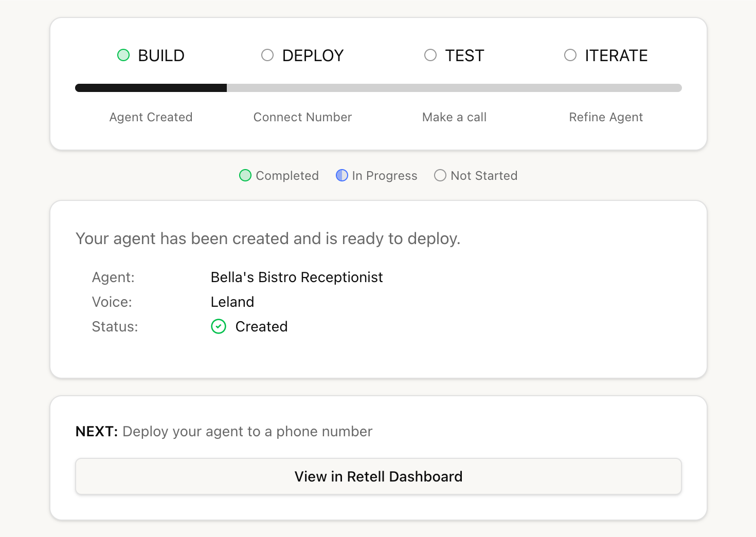Image resolution: width=756 pixels, height=537 pixels.
Task: Click the 'Voice:' field label
Action: point(112,302)
